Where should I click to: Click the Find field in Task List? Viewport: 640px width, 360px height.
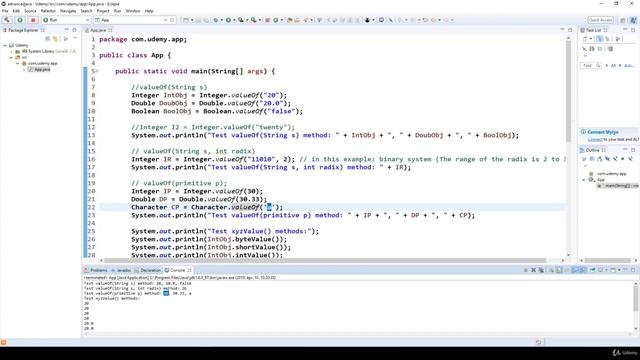pos(591,66)
